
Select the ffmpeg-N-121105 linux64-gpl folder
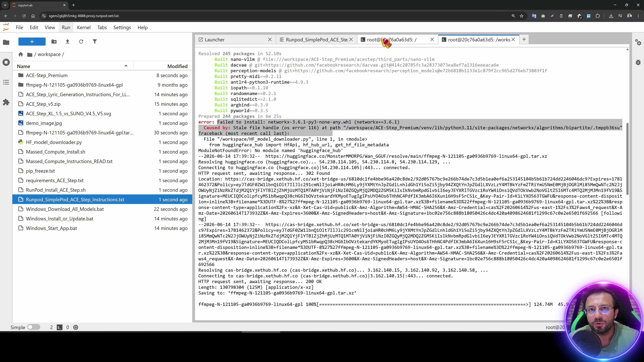click(x=102, y=85)
